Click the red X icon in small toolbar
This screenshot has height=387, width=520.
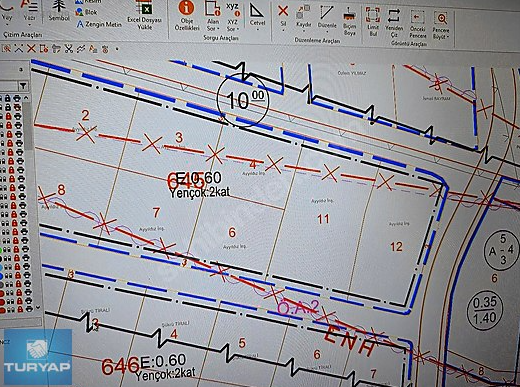pyautogui.click(x=31, y=49)
